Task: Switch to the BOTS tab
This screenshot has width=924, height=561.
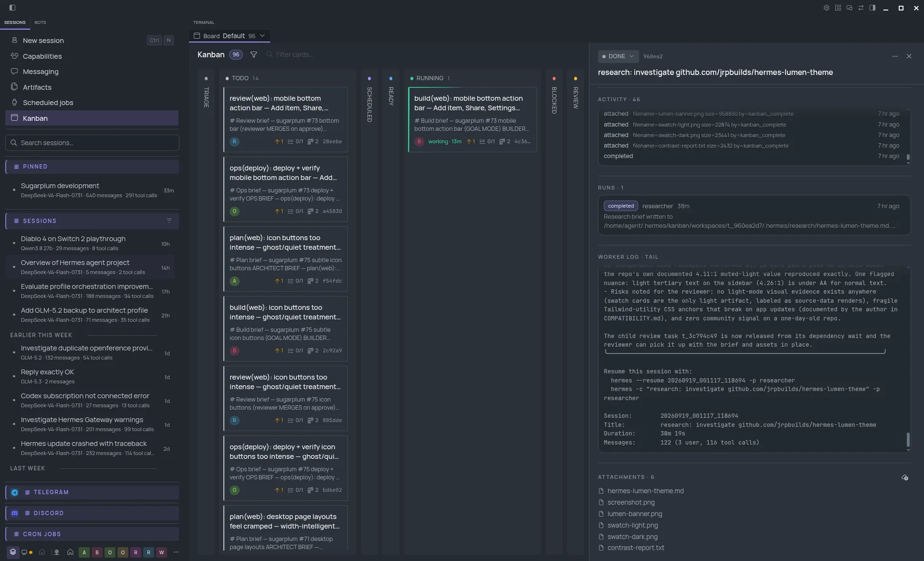Action: tap(40, 22)
